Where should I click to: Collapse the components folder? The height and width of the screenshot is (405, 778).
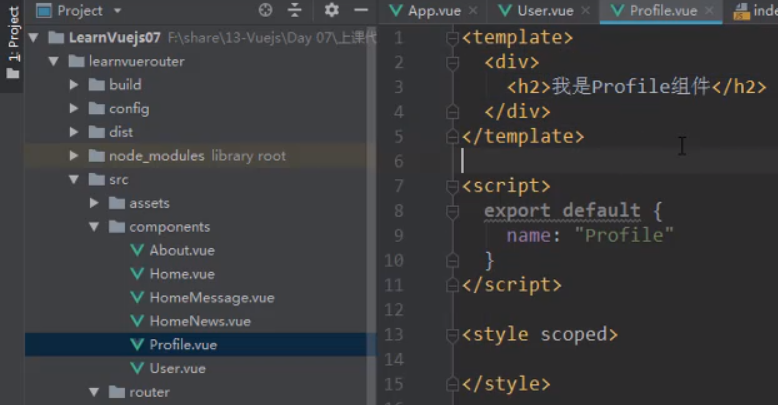pyautogui.click(x=94, y=227)
